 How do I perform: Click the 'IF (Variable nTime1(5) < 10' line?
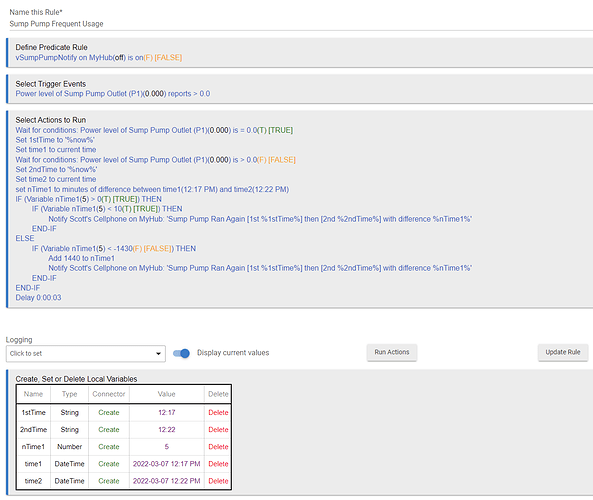107,209
